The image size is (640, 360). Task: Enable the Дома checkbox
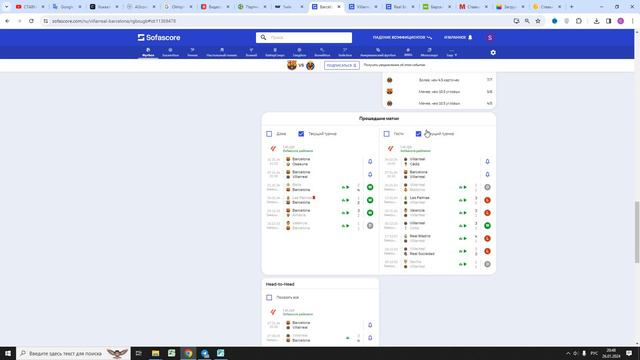point(269,134)
